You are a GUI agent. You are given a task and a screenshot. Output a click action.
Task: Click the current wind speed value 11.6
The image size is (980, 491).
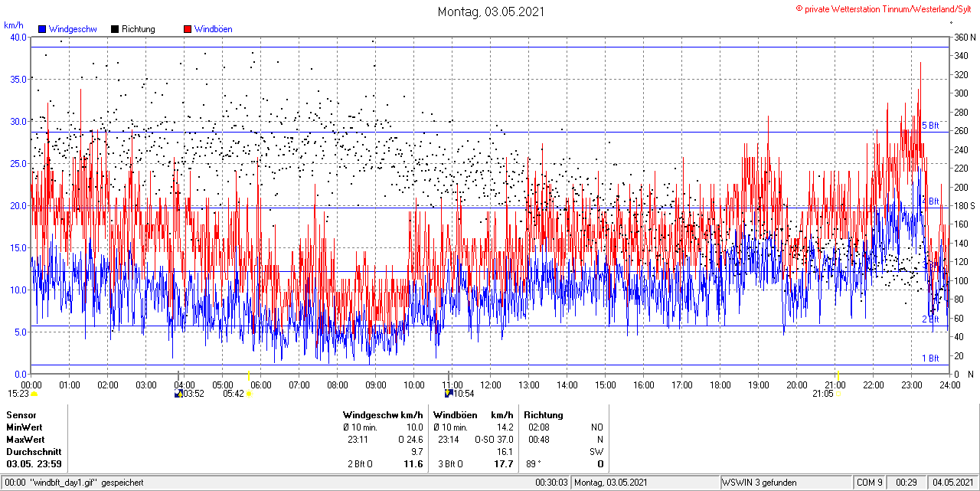click(x=413, y=464)
